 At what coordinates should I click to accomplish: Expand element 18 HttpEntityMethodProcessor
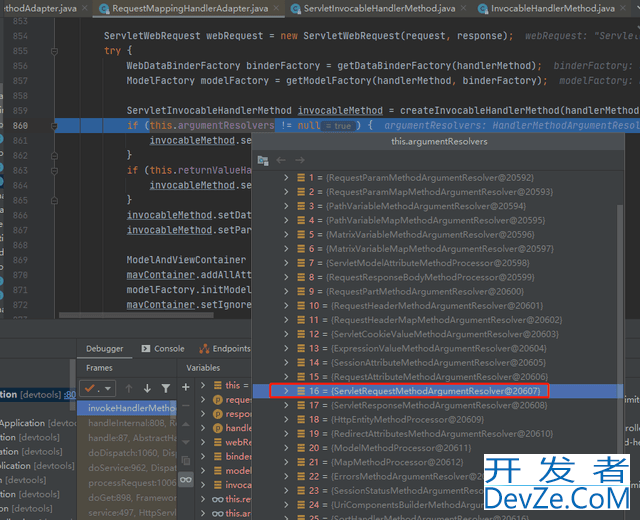(286, 420)
